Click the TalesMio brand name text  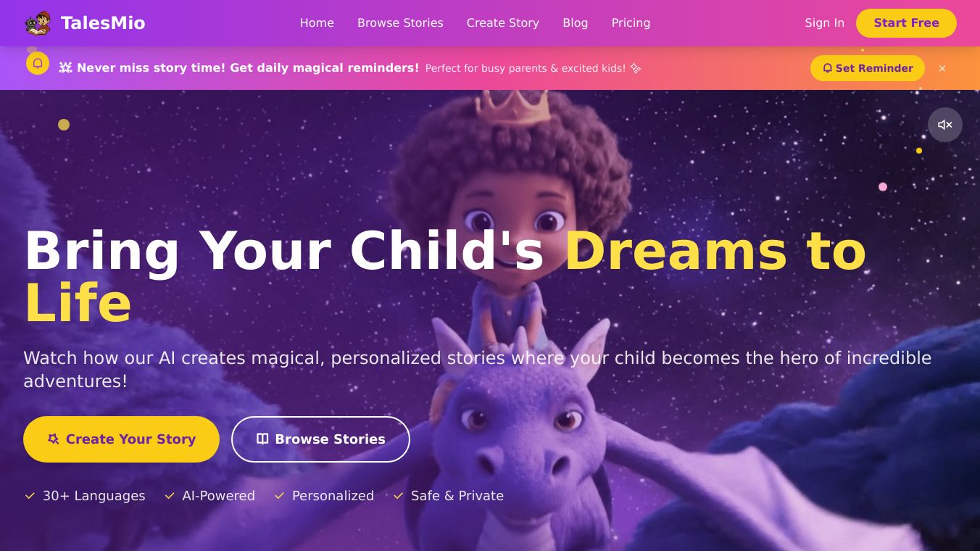pos(103,23)
